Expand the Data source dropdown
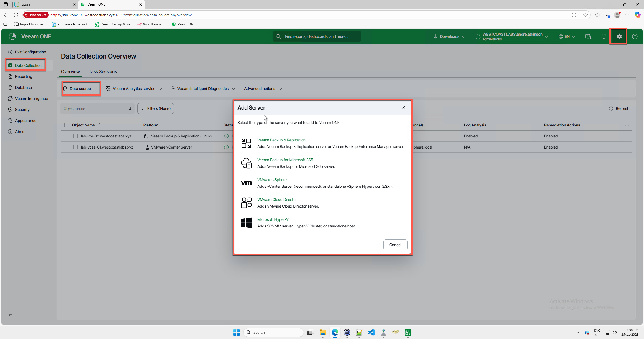The width and height of the screenshot is (644, 339). pyautogui.click(x=81, y=89)
